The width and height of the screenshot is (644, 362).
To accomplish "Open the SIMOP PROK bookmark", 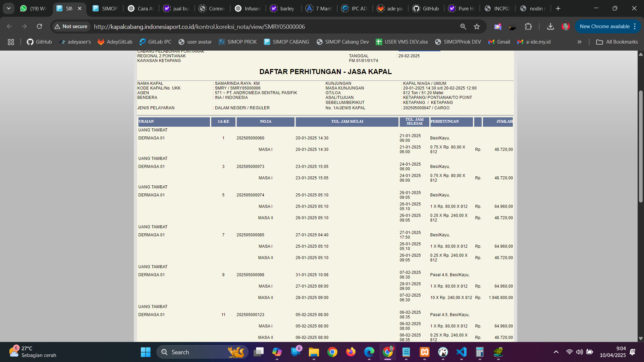I will [237, 42].
